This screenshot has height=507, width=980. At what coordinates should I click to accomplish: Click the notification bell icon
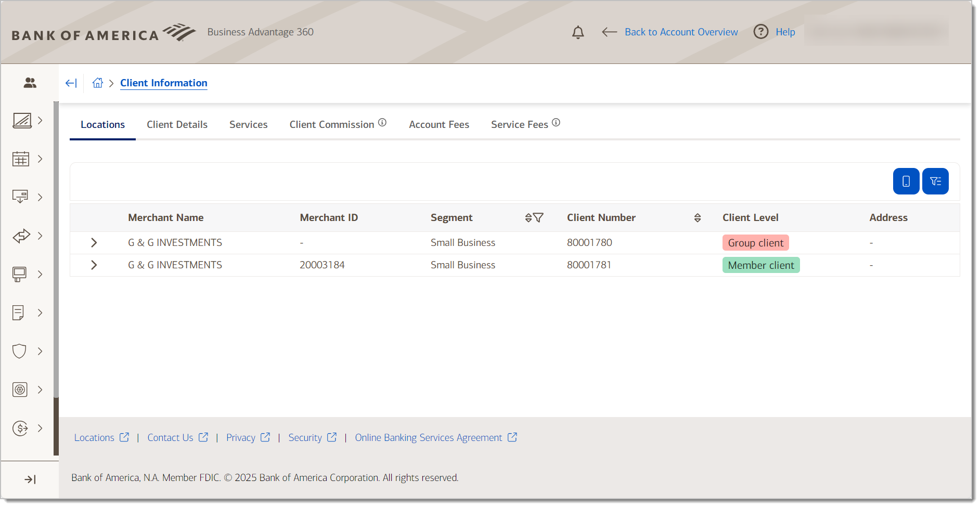577,32
